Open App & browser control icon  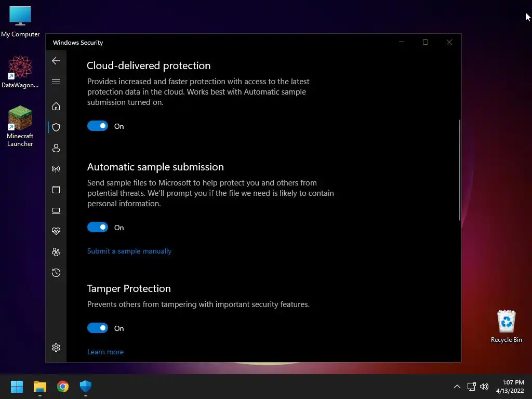coord(56,189)
